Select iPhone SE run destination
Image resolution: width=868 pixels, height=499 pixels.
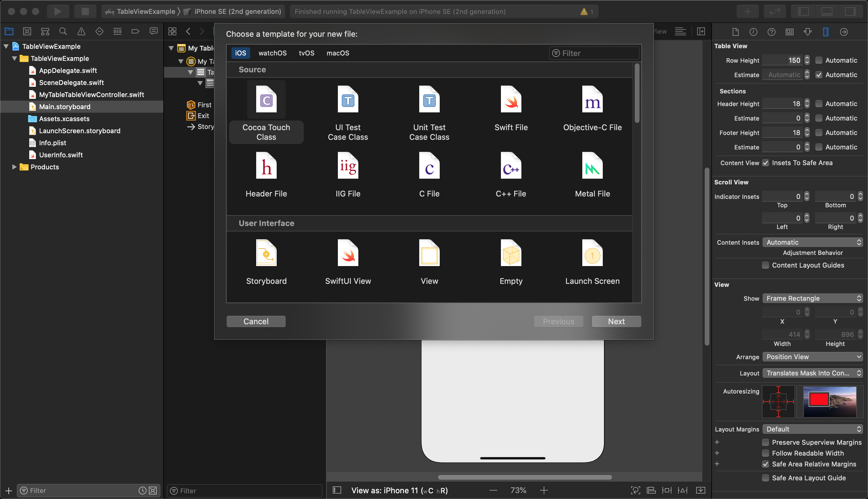click(233, 12)
